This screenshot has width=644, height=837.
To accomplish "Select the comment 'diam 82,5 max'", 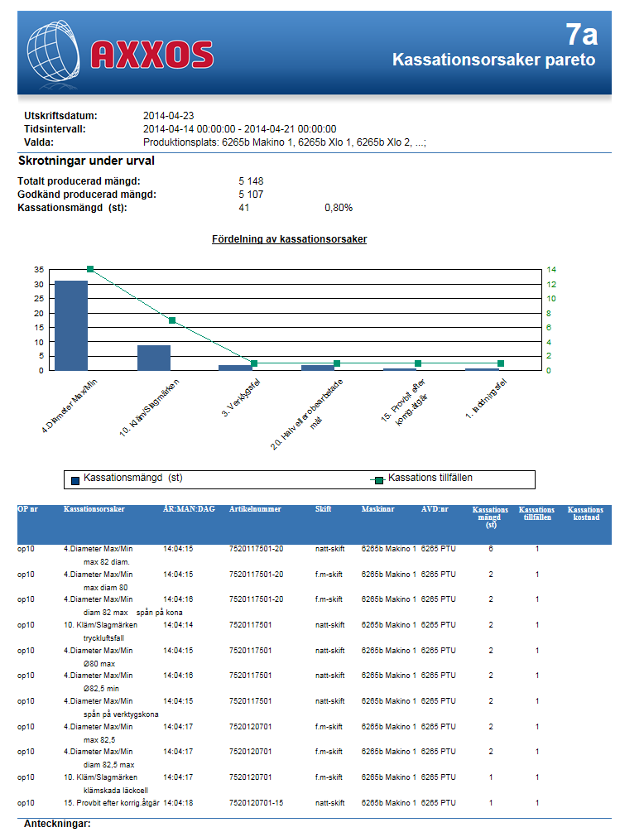I will click(108, 765).
